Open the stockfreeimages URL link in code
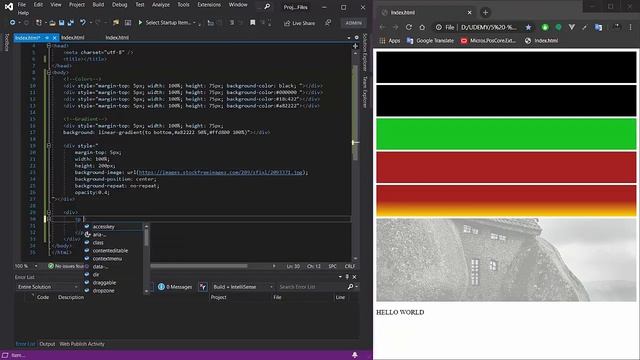The width and height of the screenshot is (640, 360). [x=222, y=172]
